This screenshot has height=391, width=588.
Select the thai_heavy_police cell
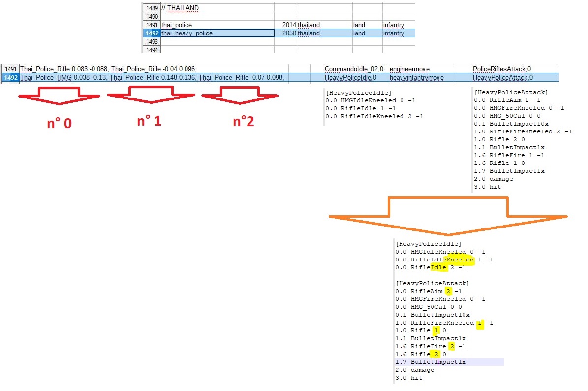click(x=217, y=33)
